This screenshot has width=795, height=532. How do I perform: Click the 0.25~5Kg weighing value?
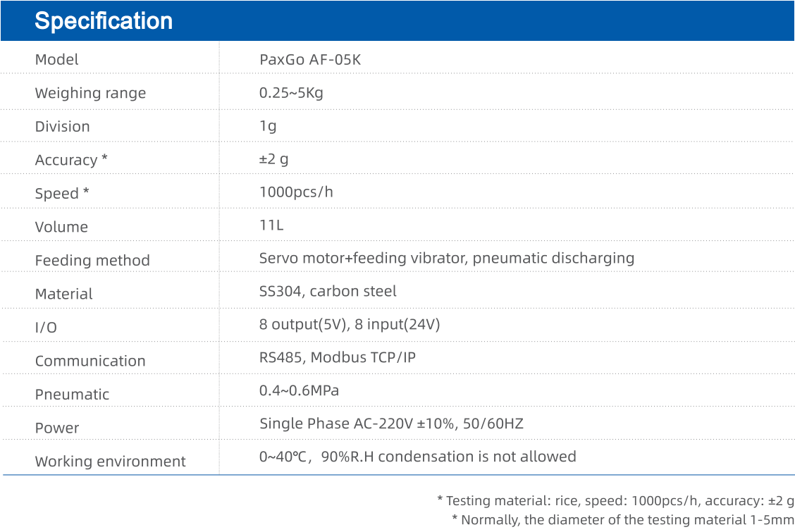point(291,93)
